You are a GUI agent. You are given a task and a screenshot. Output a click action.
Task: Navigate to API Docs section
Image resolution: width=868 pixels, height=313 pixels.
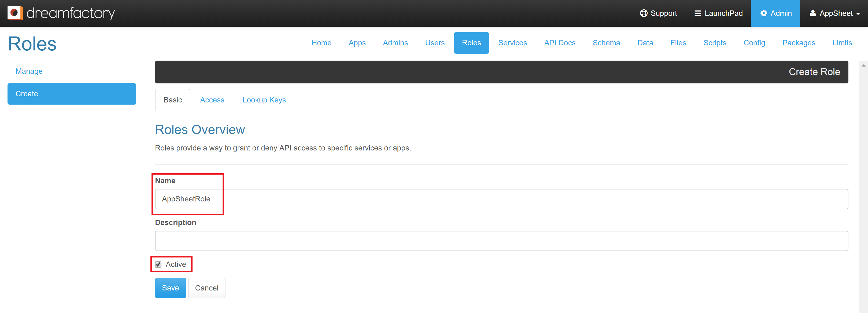[x=559, y=43]
